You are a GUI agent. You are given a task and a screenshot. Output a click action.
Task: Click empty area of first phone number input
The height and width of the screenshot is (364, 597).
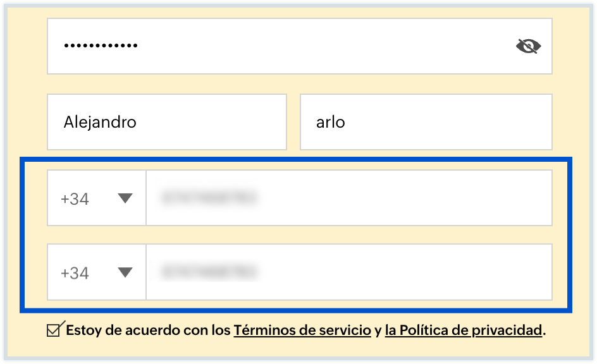click(x=405, y=198)
